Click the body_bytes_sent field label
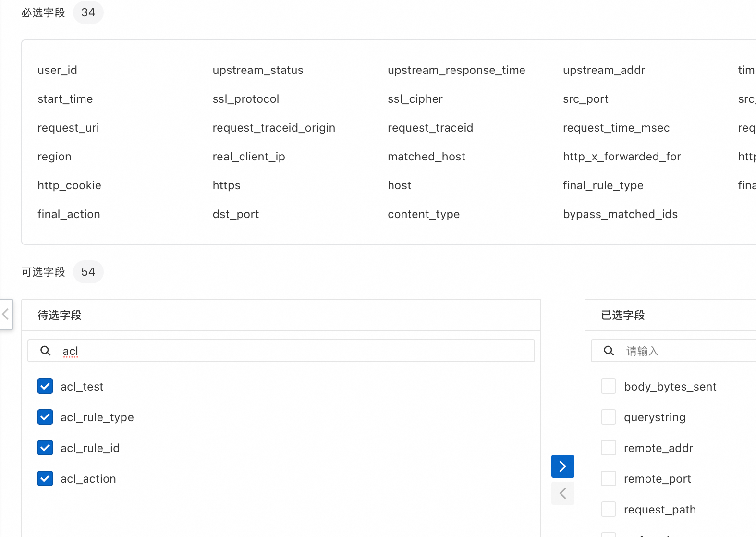This screenshot has height=537, width=756. (670, 387)
